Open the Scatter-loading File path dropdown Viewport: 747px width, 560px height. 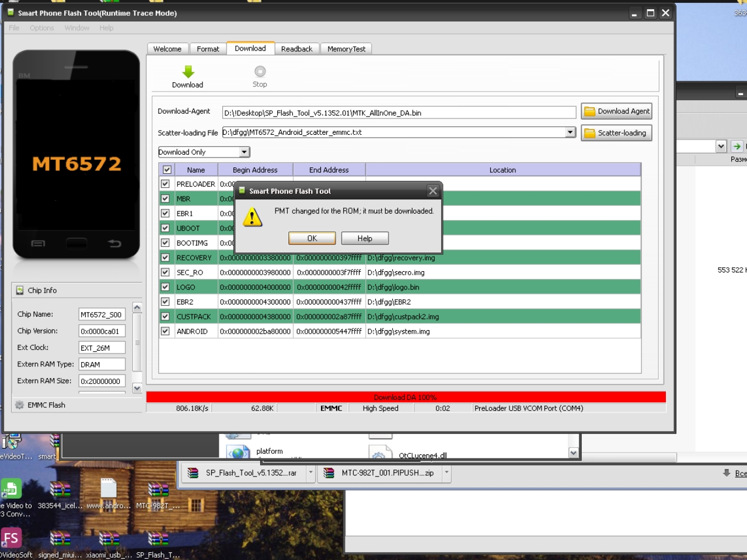pyautogui.click(x=570, y=132)
